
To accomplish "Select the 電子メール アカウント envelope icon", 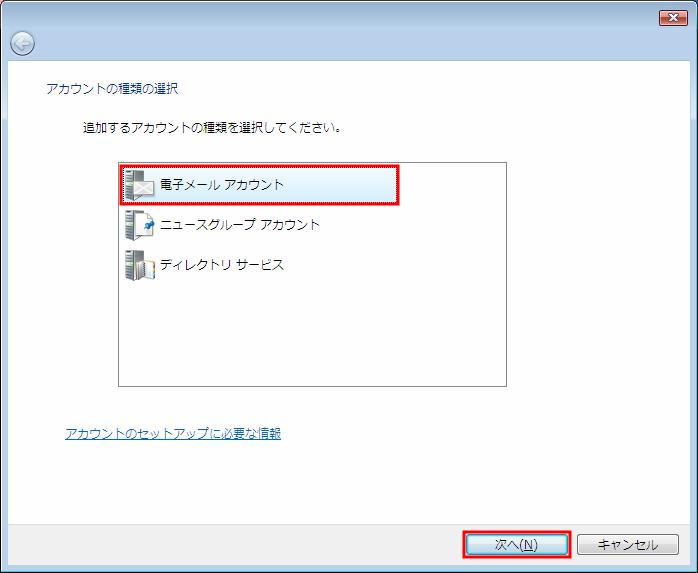I will coord(140,185).
